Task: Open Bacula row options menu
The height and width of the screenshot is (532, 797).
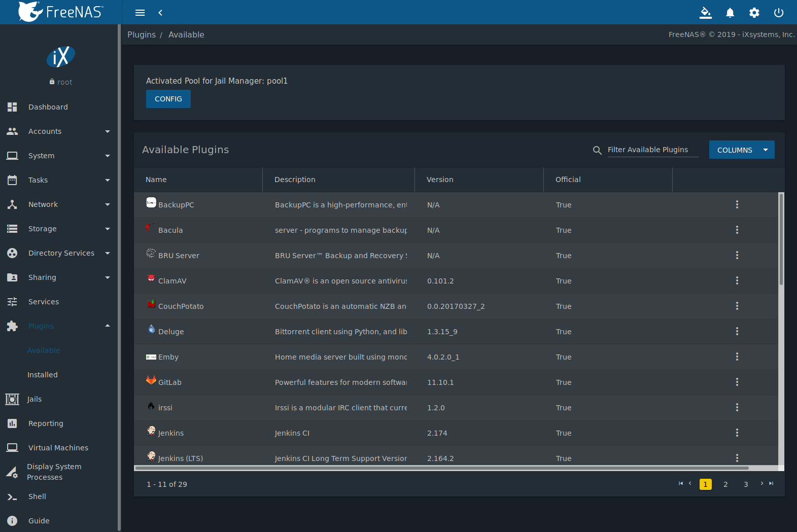Action: 737,230
